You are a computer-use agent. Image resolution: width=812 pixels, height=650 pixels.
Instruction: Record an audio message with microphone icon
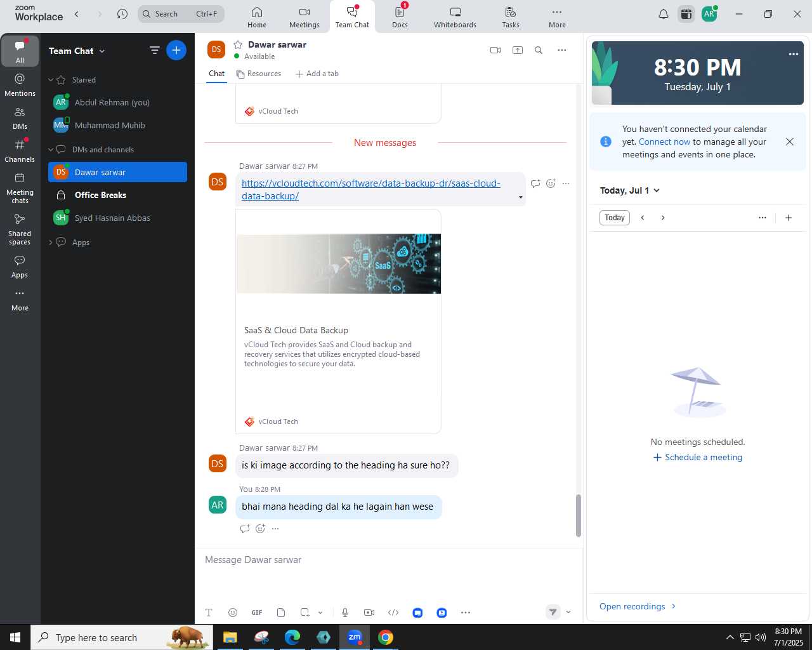[345, 613]
